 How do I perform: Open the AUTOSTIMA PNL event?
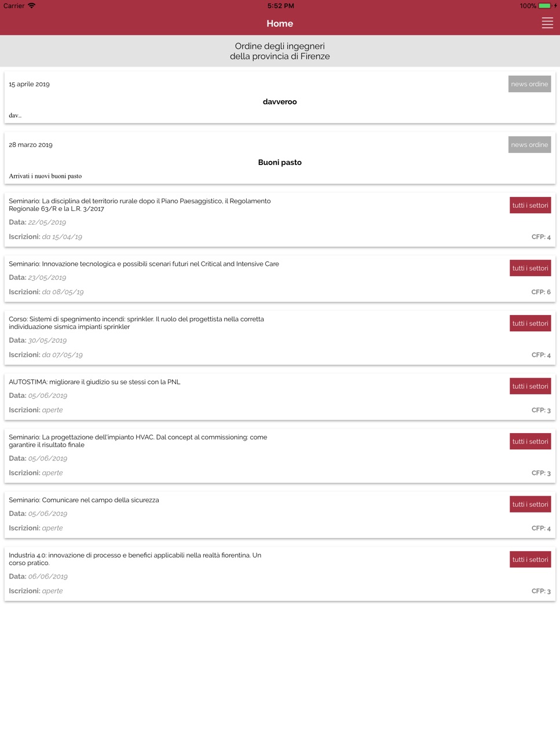280,397
